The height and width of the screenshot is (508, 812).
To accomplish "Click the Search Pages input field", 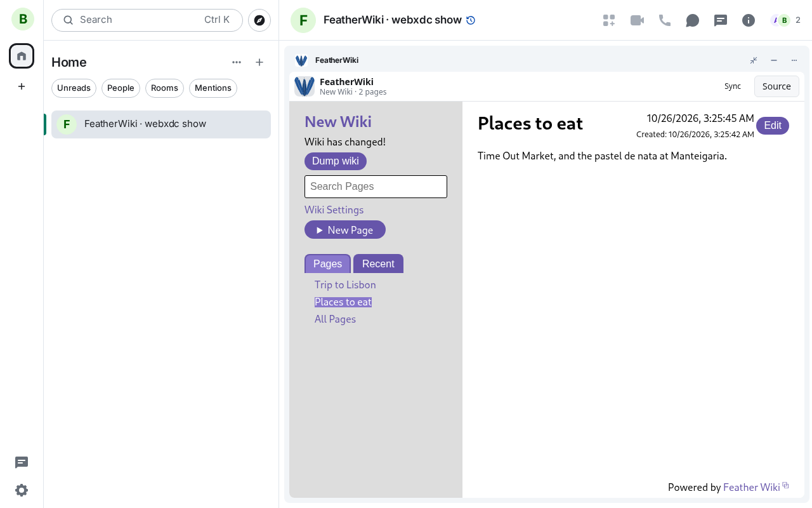I will coord(376,187).
